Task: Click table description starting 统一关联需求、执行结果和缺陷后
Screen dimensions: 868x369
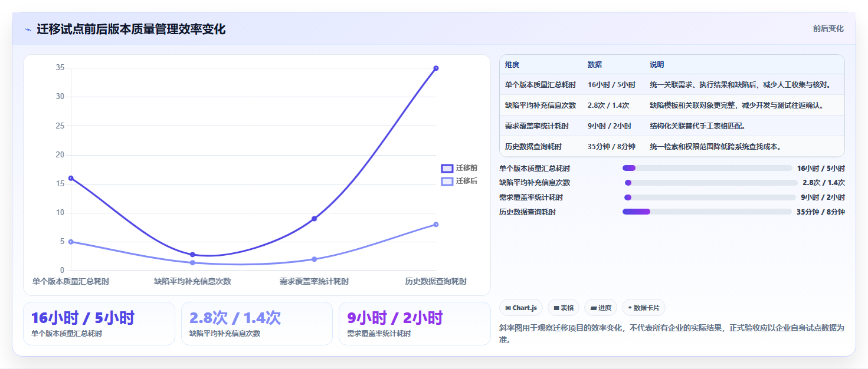Action: coord(741,85)
